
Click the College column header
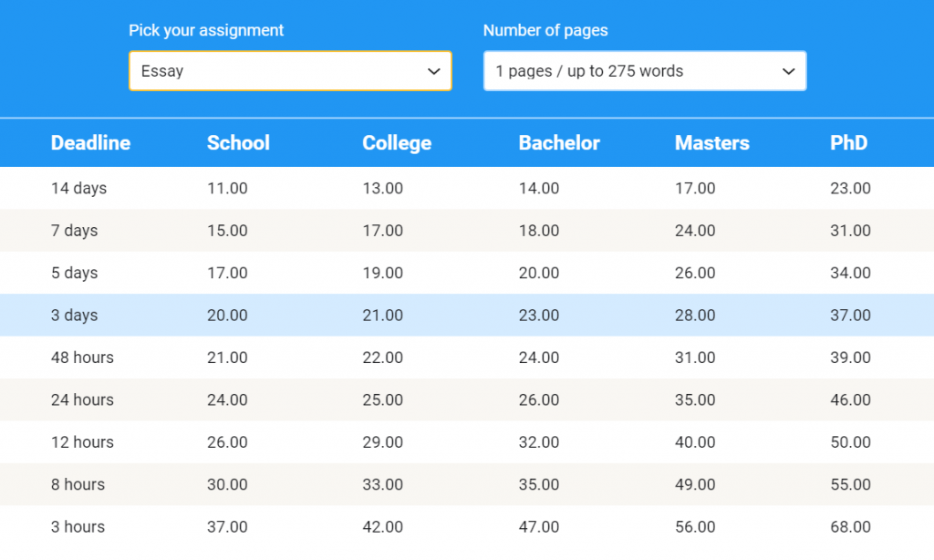coord(397,143)
